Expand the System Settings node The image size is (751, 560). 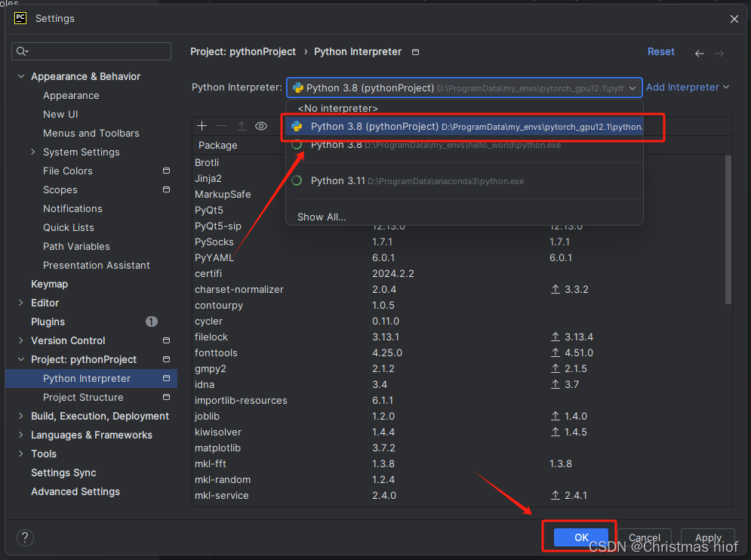[33, 152]
